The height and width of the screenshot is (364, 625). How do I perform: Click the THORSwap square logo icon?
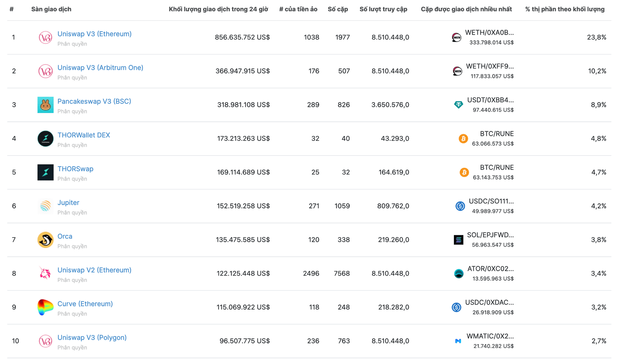pyautogui.click(x=46, y=173)
